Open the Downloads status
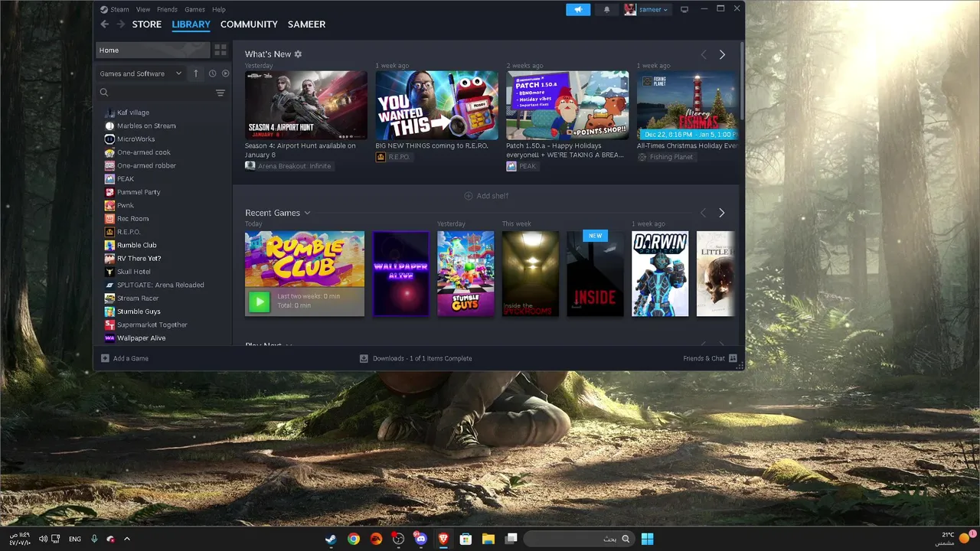The width and height of the screenshot is (980, 551). tap(416, 358)
